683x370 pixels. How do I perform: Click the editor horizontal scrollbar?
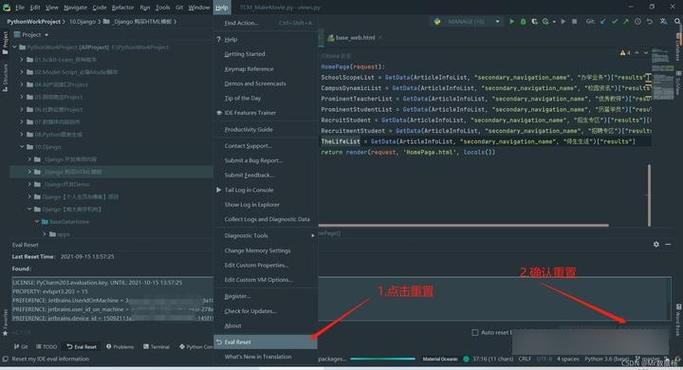click(463, 225)
